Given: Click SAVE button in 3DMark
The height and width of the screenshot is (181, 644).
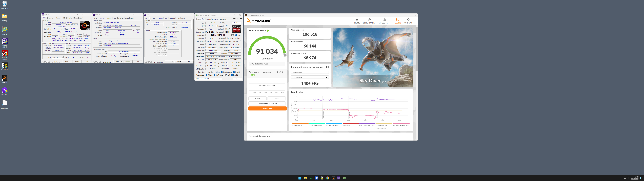Looking at the screenshot, I should [x=276, y=99].
